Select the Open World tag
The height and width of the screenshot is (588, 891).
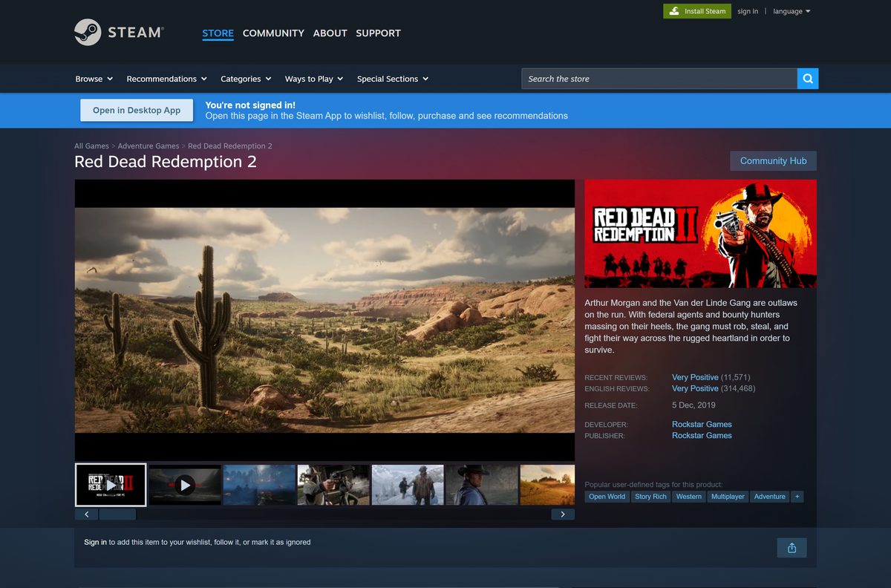click(x=607, y=497)
